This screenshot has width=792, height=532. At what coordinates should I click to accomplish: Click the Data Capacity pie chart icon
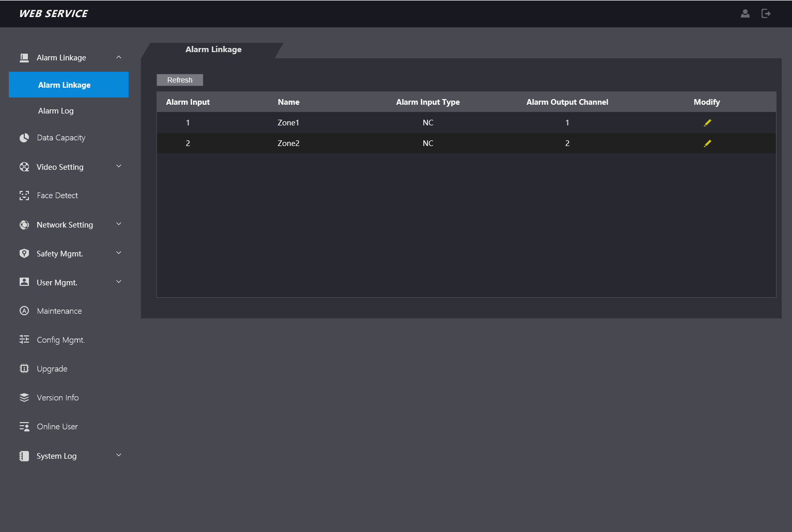tap(24, 138)
